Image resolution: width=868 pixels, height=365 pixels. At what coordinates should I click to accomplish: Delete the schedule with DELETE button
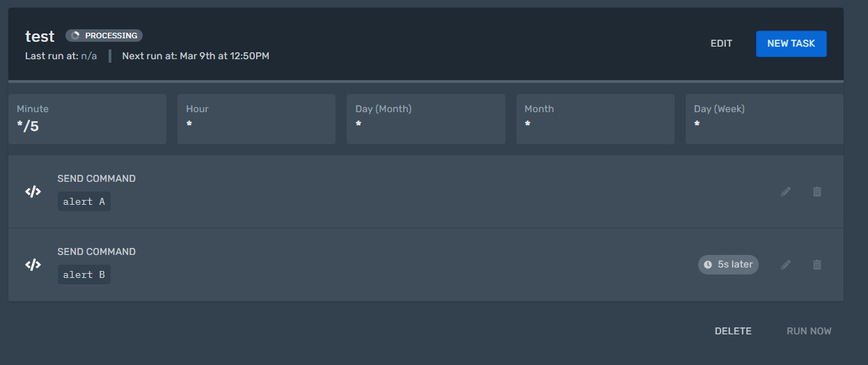(x=733, y=331)
